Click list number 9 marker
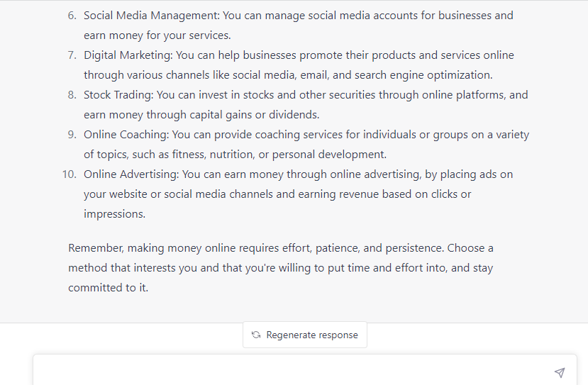 click(72, 135)
